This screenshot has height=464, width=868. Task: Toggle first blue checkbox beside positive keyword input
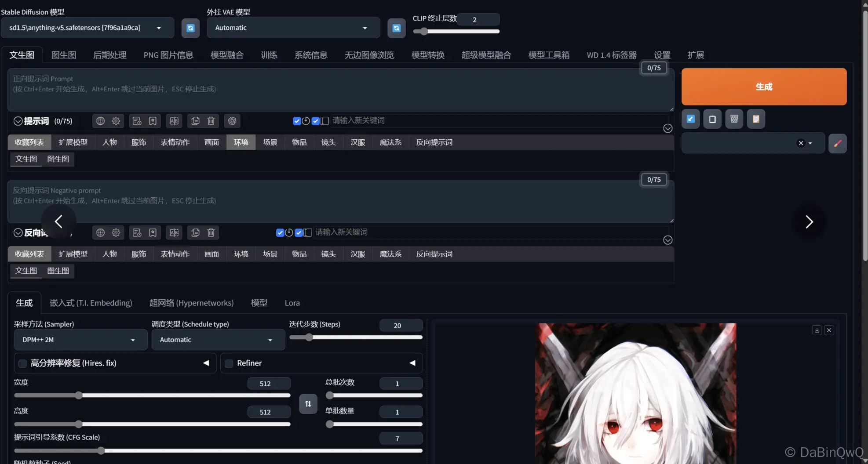click(297, 121)
